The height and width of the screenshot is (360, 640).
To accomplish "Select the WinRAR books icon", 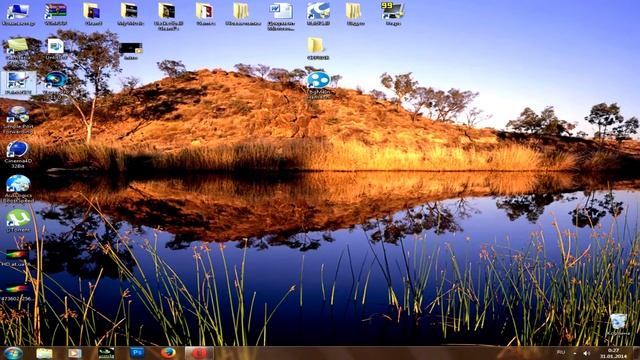I will click(x=55, y=14).
